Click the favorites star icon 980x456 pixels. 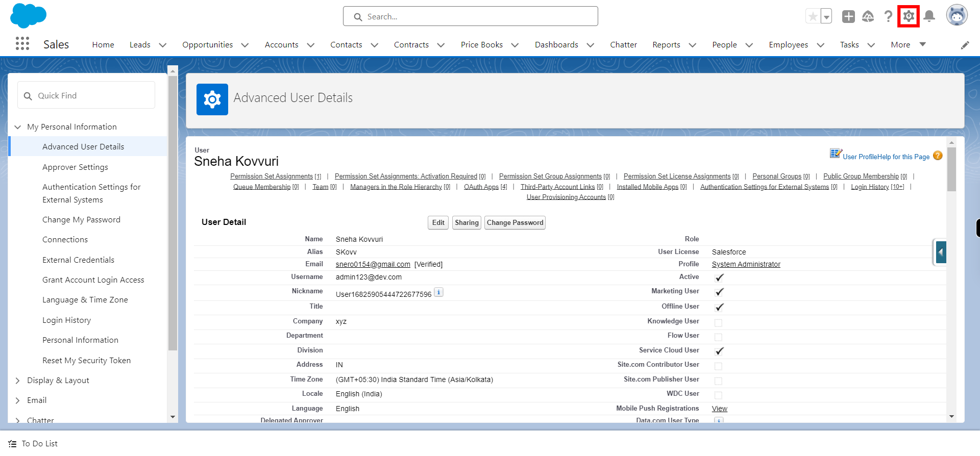click(x=813, y=16)
